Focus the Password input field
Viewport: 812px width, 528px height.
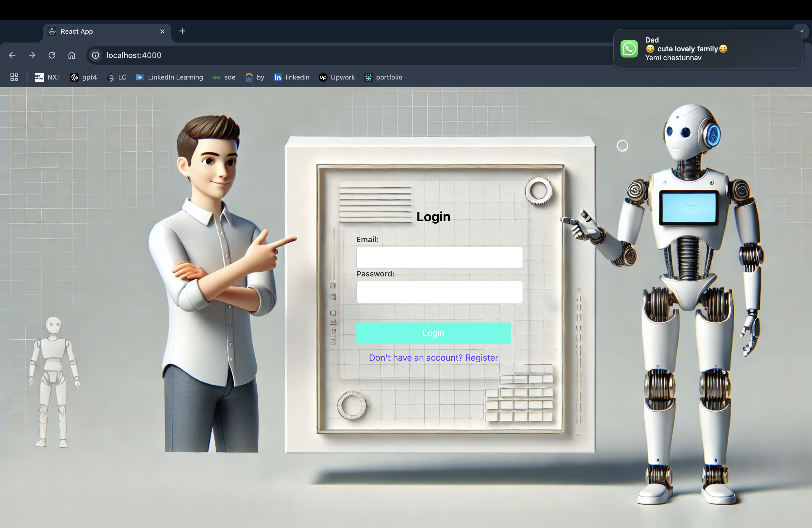pyautogui.click(x=439, y=292)
